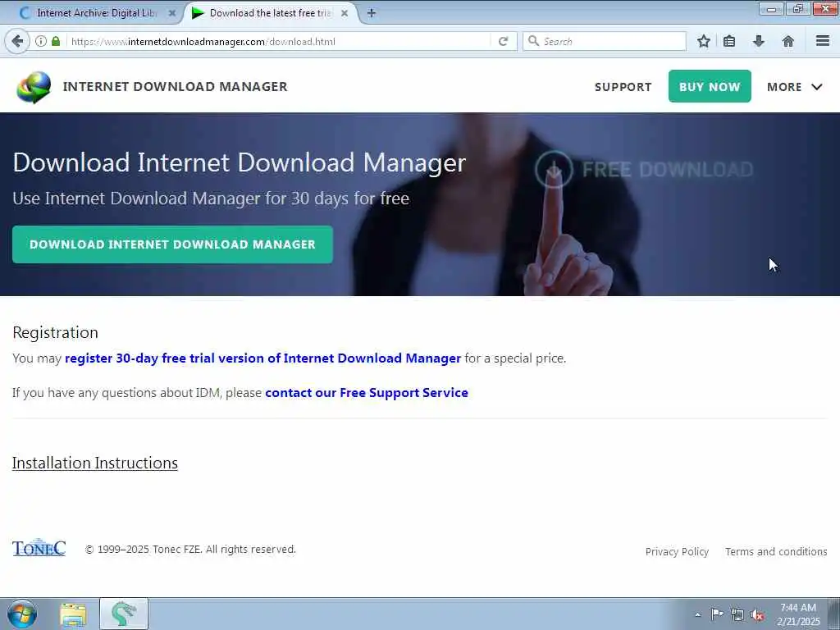Image resolution: width=840 pixels, height=630 pixels.
Task: Expand the MORE dropdown menu
Action: [794, 87]
